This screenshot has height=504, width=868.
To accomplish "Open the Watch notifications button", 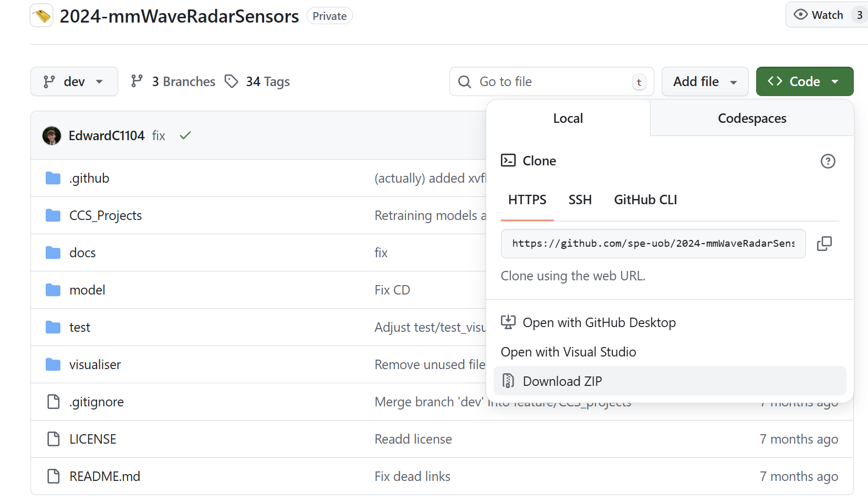I will pyautogui.click(x=827, y=15).
